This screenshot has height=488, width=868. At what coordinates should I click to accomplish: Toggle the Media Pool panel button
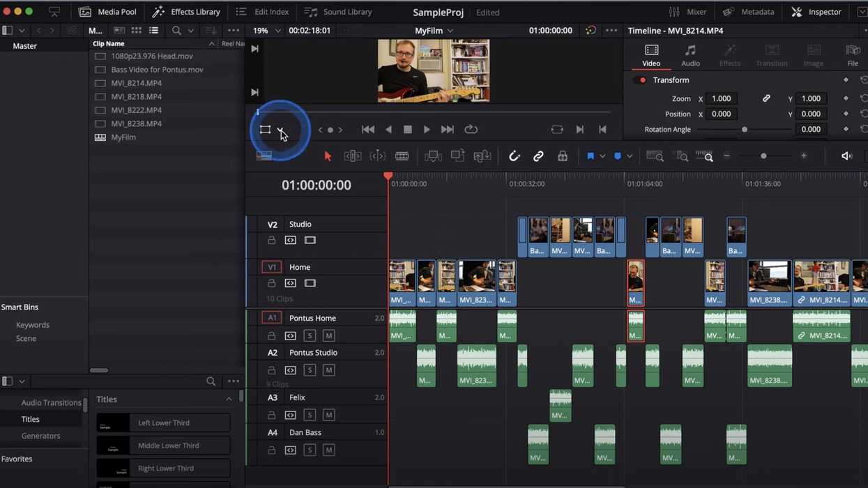tap(107, 12)
